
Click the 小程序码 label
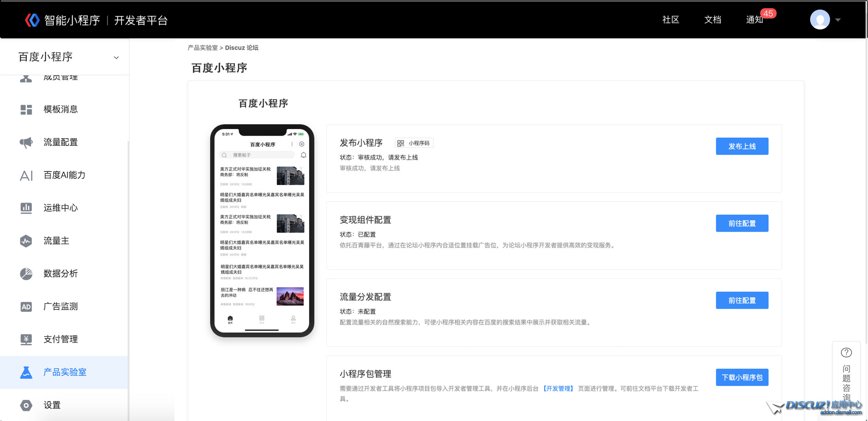tap(419, 143)
